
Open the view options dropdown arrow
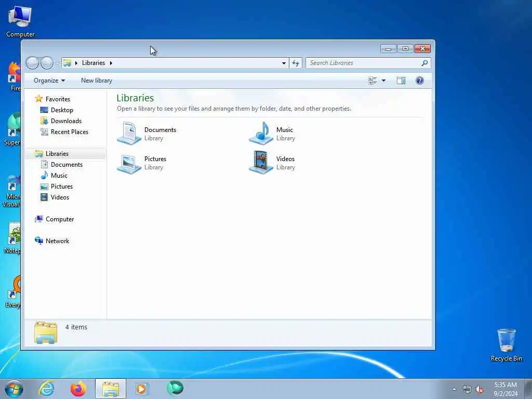point(383,81)
